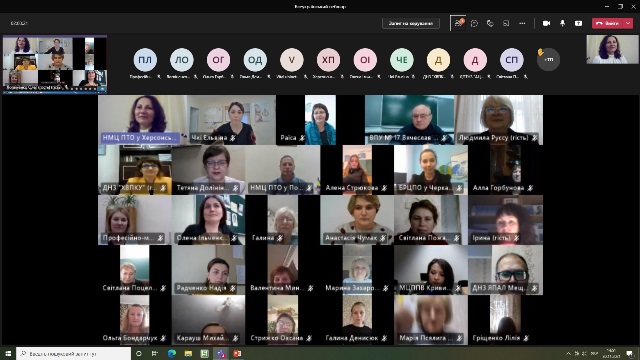
Task: Open Microsoft Edge from the taskbar
Action: coord(172,353)
